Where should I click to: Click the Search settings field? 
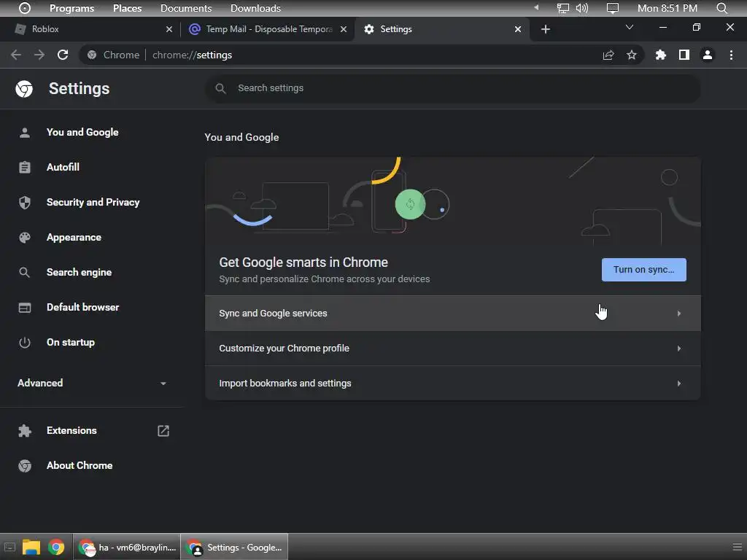452,88
